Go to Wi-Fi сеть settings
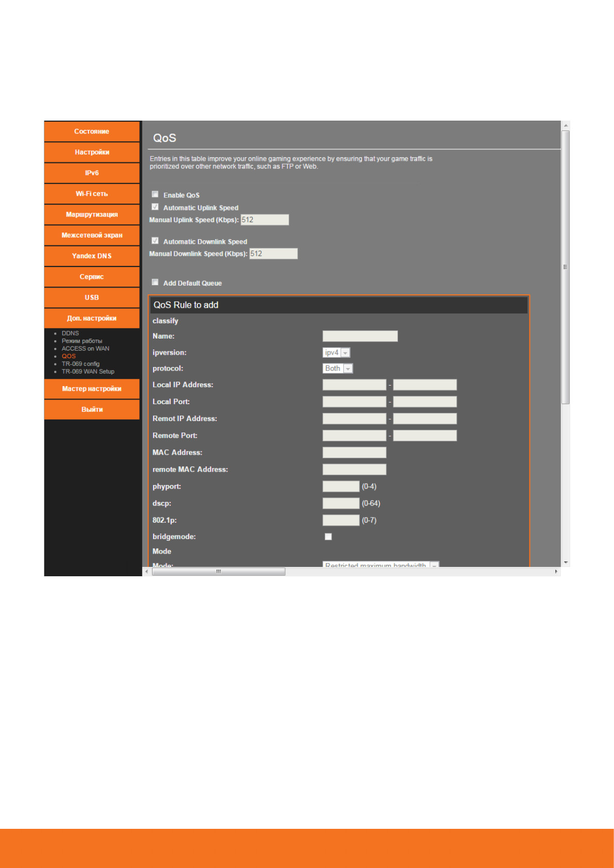Viewport: 614px width, 868px height. (x=92, y=194)
